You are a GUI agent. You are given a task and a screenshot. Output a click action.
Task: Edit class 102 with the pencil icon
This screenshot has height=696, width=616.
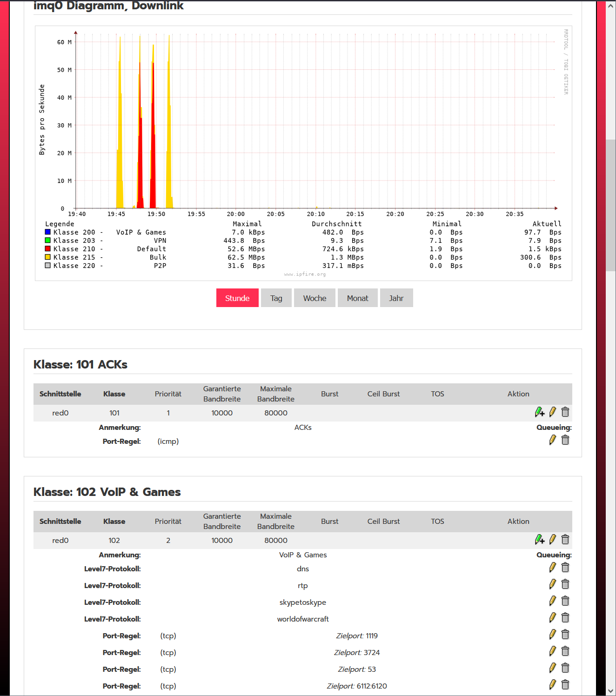click(x=553, y=539)
